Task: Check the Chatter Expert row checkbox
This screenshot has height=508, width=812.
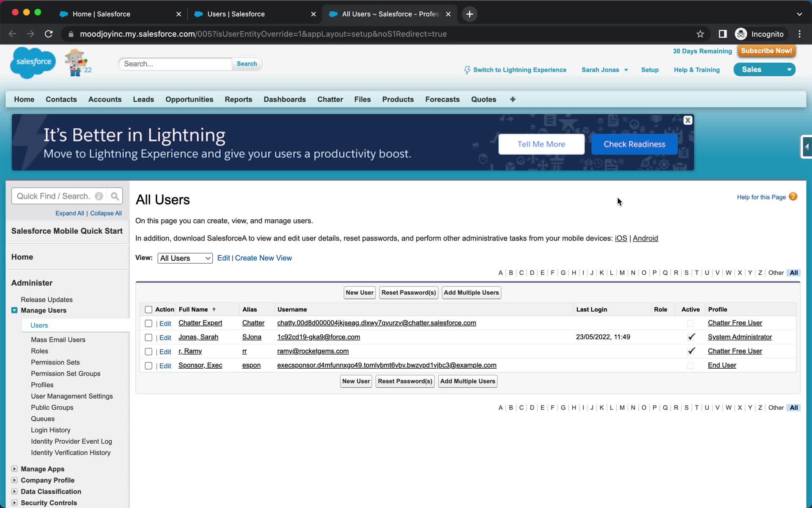Action: pyautogui.click(x=148, y=323)
